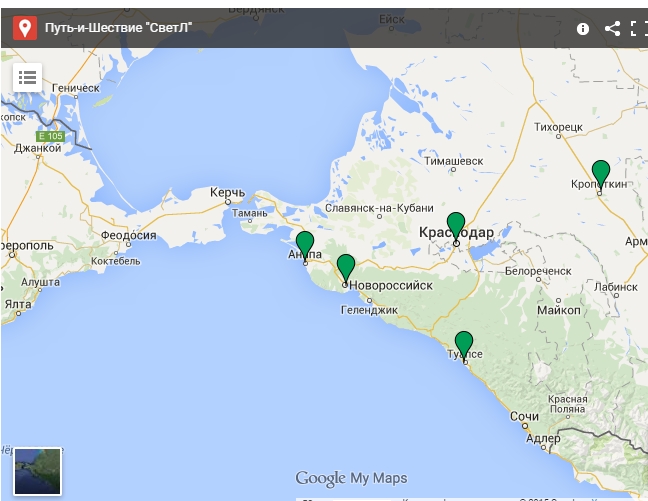The height and width of the screenshot is (501, 648).
Task: Click the Тамань town label
Action: pyautogui.click(x=249, y=213)
